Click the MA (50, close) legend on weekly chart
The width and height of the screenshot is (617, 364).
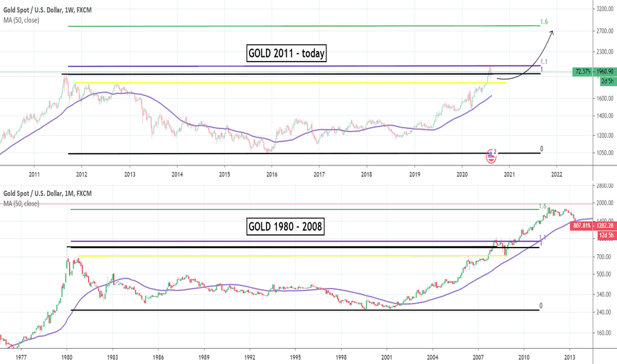coord(22,20)
